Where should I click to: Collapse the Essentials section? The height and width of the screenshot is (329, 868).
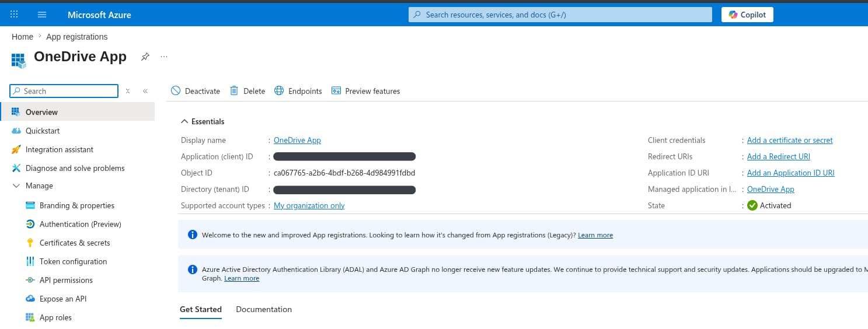pos(203,121)
